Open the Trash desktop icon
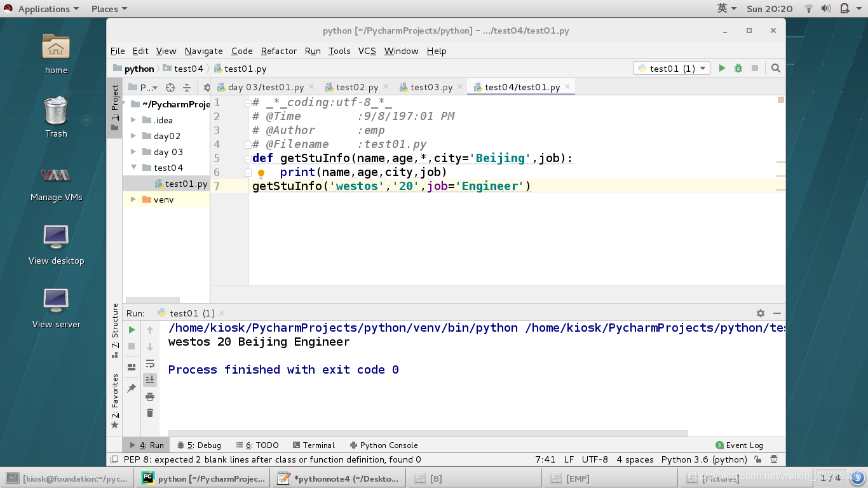Image resolution: width=868 pixels, height=488 pixels. (56, 117)
